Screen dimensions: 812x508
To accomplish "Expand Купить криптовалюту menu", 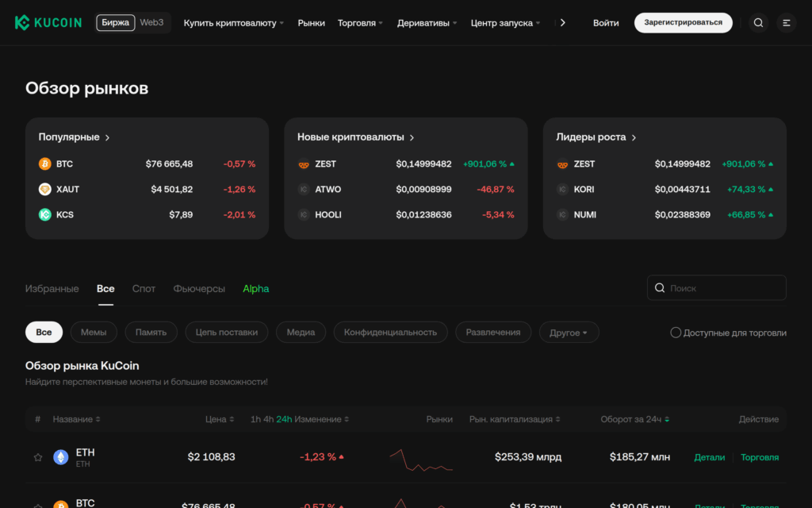I will tap(234, 23).
